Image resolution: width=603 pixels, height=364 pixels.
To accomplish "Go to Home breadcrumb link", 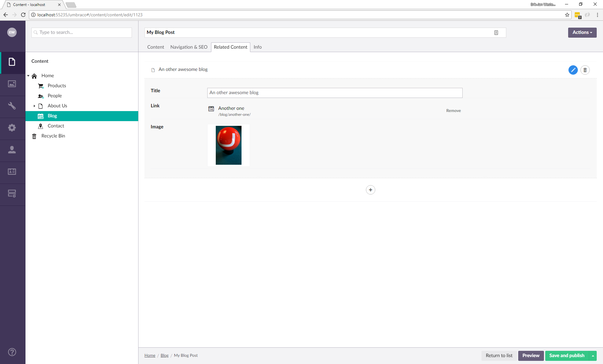I will pyautogui.click(x=150, y=356).
